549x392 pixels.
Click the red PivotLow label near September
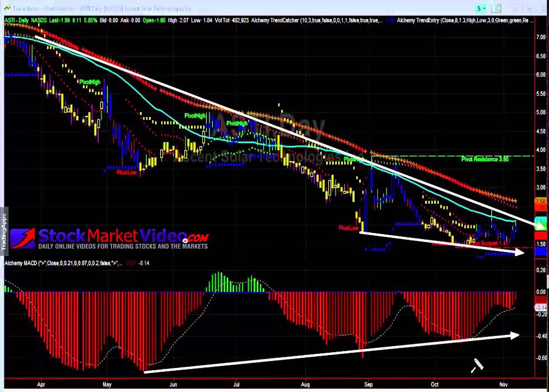(x=348, y=228)
